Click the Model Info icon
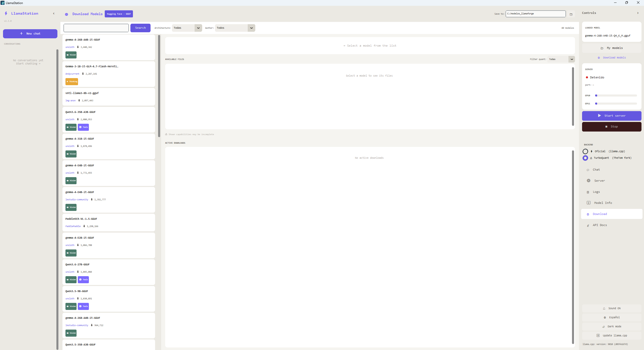The image size is (644, 350). [x=589, y=203]
